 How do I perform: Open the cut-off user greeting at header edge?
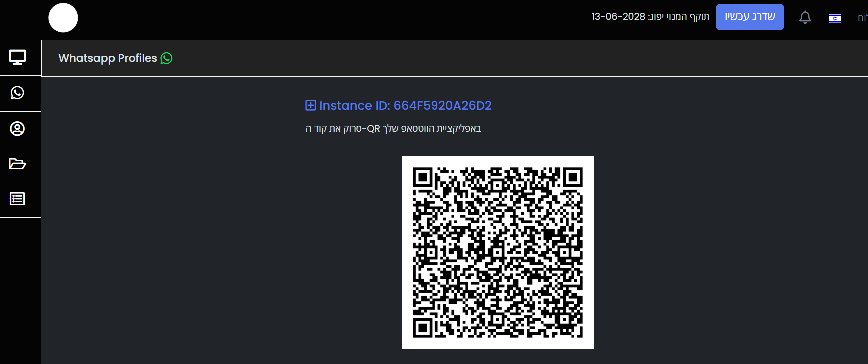click(863, 18)
